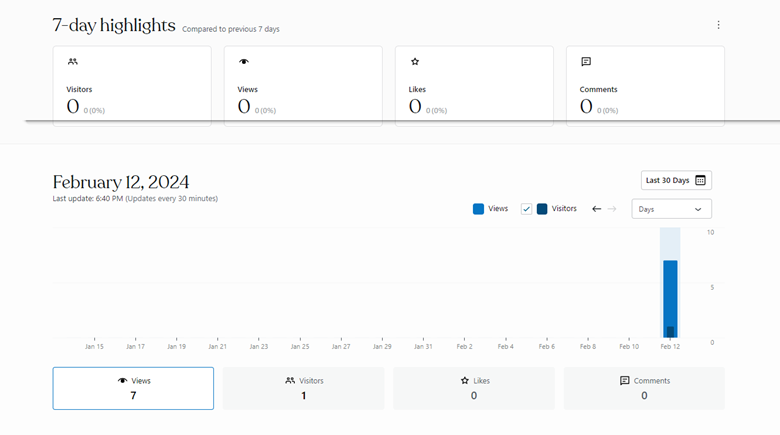This screenshot has width=780, height=435.
Task: Click the Visitors legend label
Action: click(564, 209)
